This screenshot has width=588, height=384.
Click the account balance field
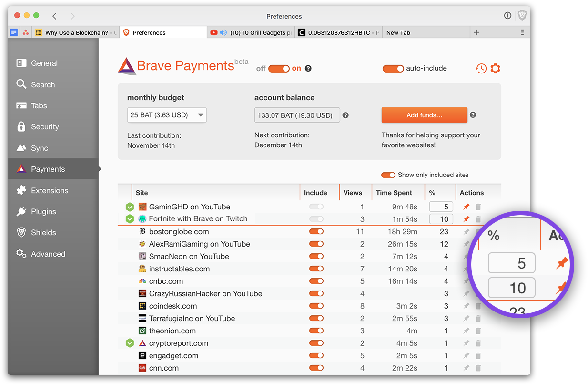pos(297,115)
